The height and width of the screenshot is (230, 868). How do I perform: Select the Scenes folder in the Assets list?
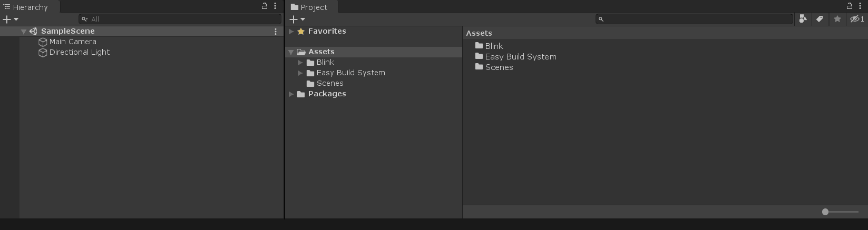(499, 67)
